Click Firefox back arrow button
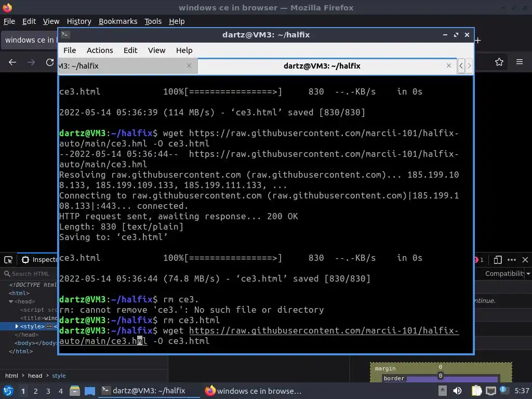This screenshot has width=532, height=399. (x=12, y=62)
